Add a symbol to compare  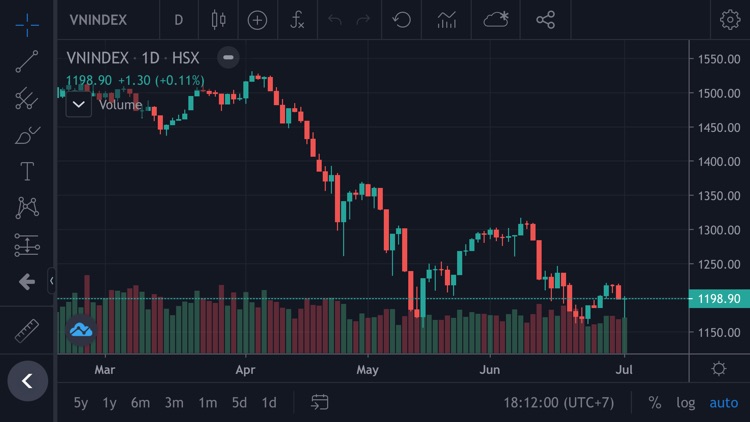coord(257,19)
